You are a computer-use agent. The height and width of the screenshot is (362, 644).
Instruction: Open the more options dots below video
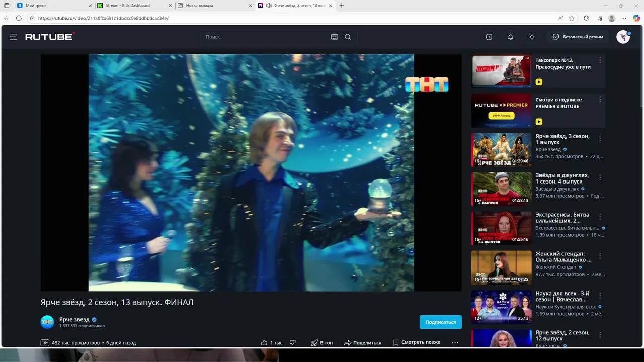point(455,342)
